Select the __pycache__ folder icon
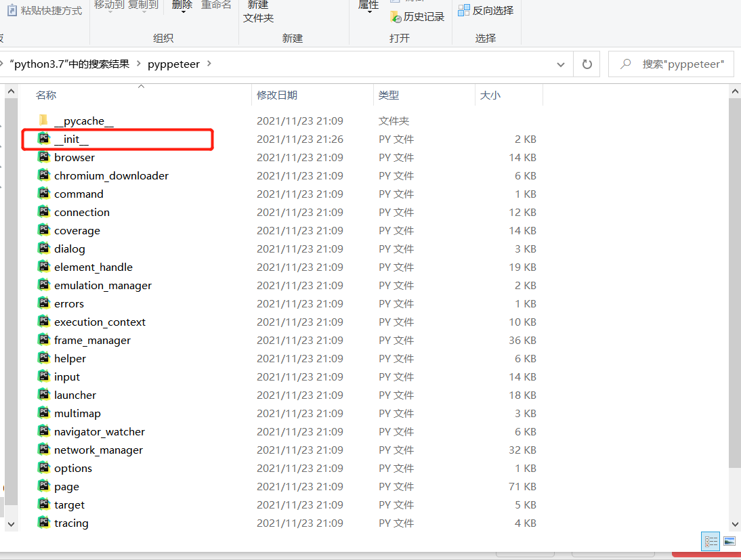741x560 pixels. tap(43, 121)
